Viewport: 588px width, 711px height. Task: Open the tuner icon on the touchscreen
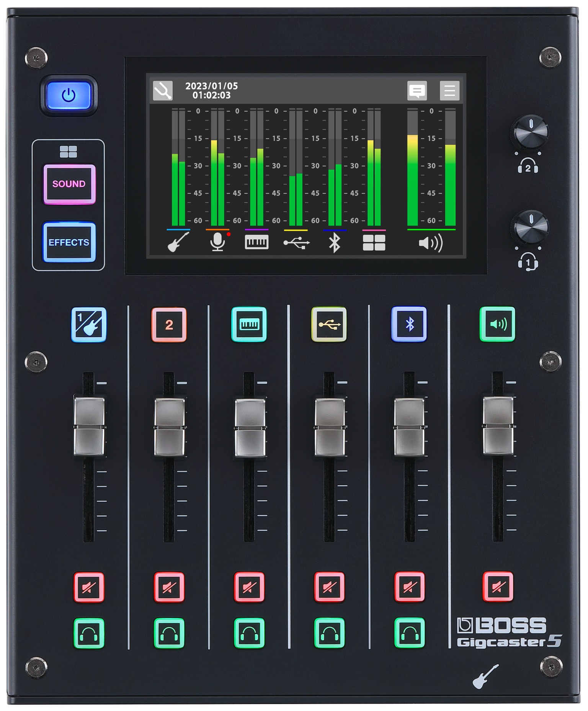tap(163, 91)
